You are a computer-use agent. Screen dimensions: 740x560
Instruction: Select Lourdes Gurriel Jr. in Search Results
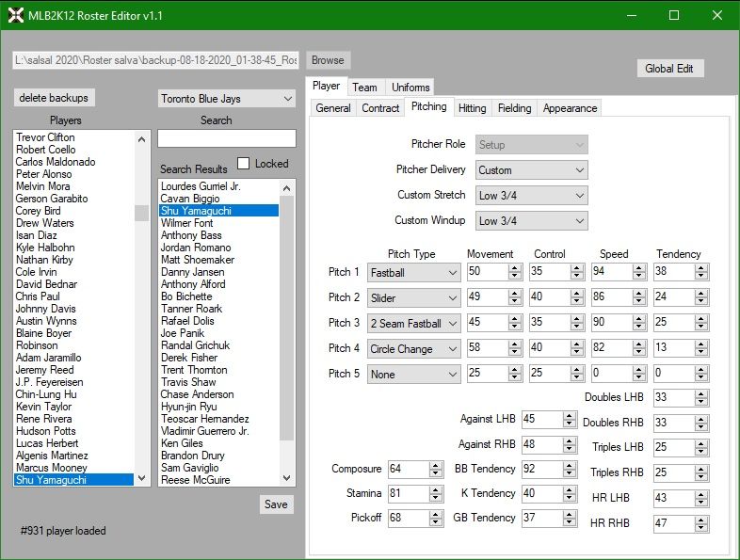click(201, 186)
